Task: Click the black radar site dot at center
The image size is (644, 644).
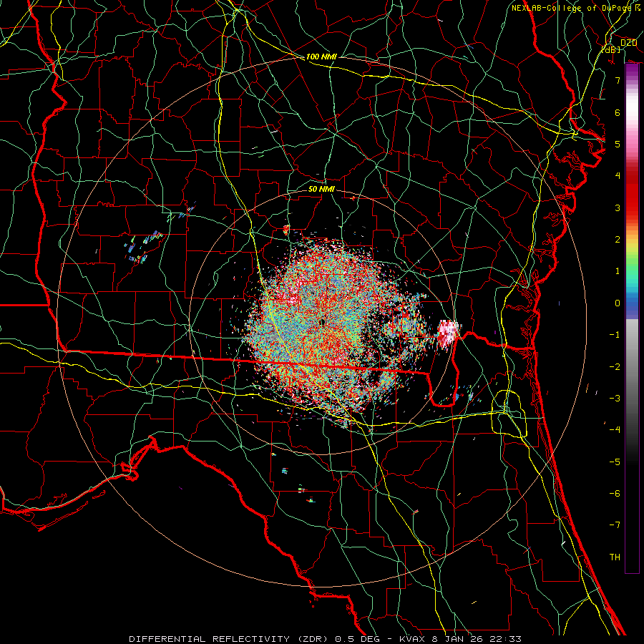Action: (x=323, y=323)
